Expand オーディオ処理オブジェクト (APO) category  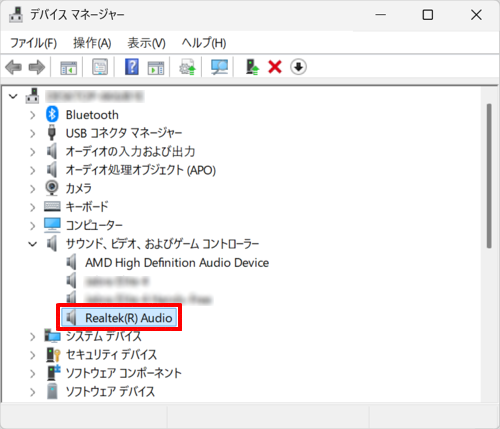[32, 170]
